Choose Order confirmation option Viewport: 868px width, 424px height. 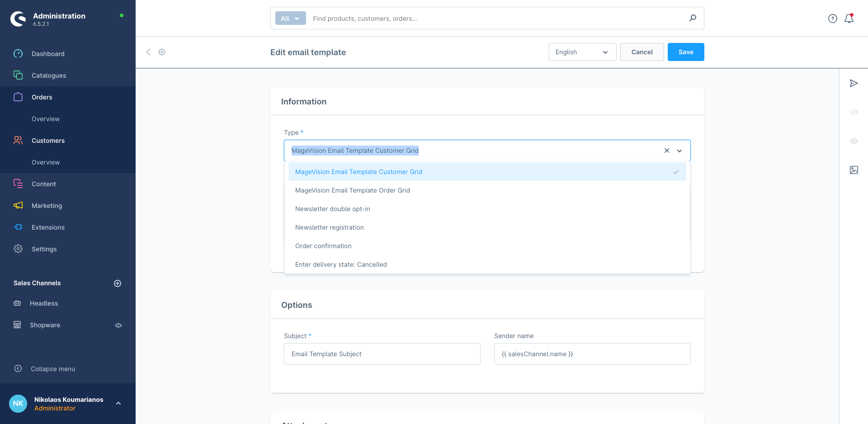coord(487,246)
